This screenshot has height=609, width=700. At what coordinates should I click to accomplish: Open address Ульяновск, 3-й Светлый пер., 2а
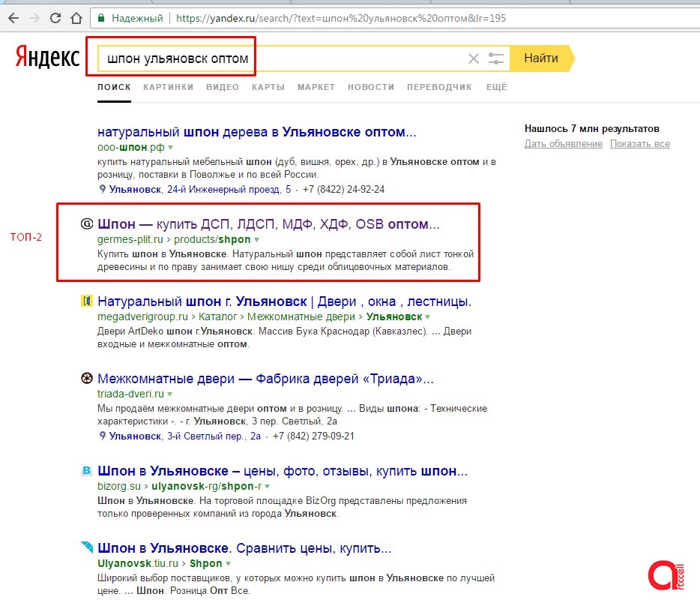[x=185, y=436]
